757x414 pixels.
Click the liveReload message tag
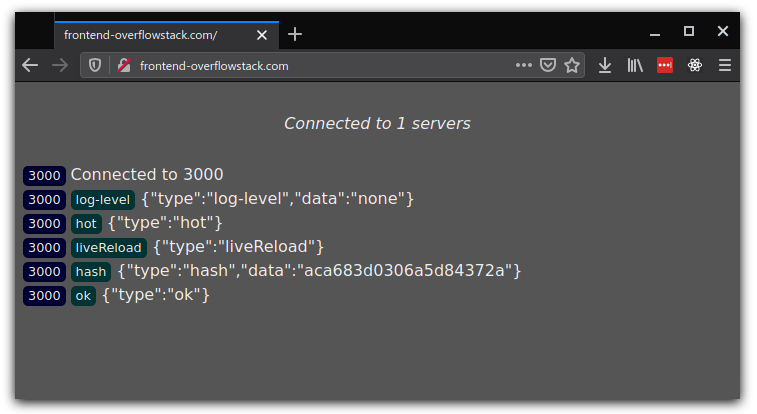(x=109, y=247)
